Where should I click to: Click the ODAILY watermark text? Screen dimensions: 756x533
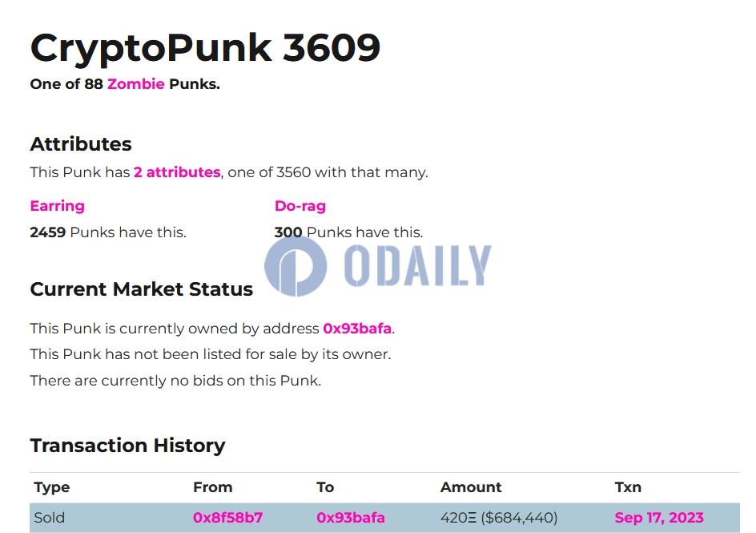pyautogui.click(x=417, y=265)
